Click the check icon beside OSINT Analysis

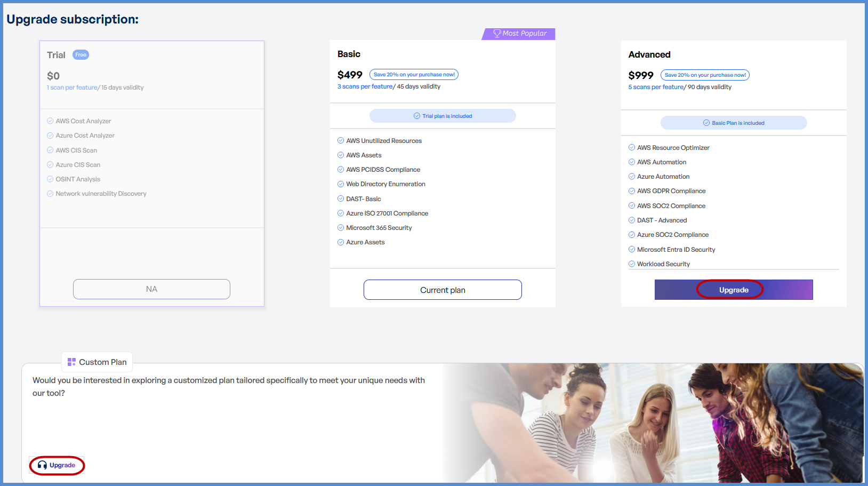(50, 179)
